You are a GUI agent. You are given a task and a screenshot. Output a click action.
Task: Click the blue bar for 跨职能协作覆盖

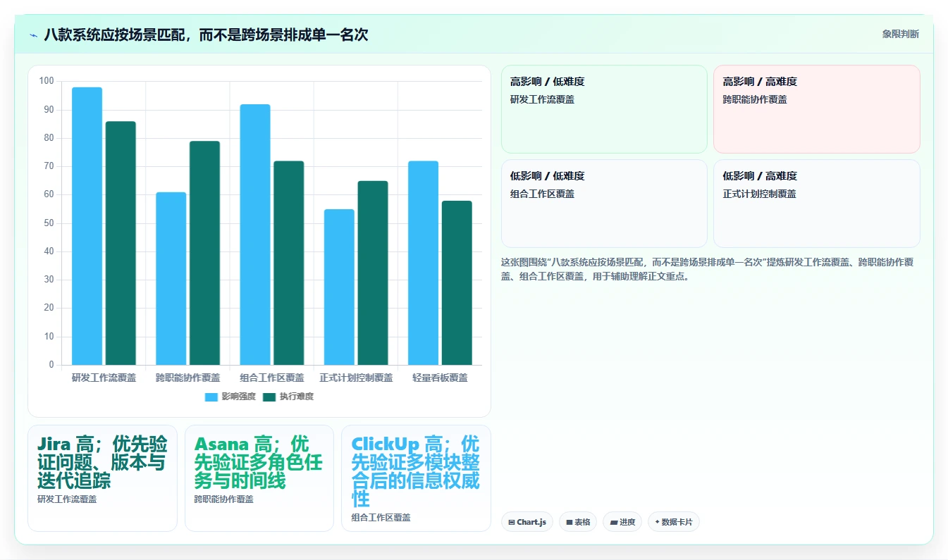point(171,278)
